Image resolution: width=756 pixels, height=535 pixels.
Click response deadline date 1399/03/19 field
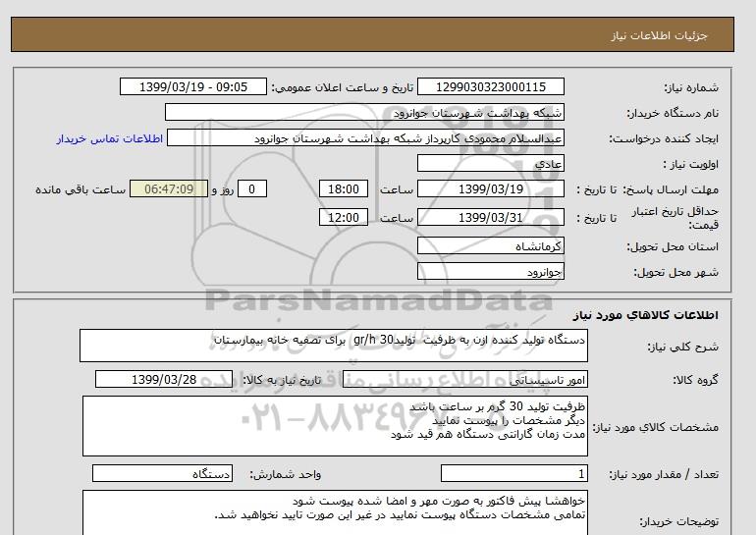(490, 188)
